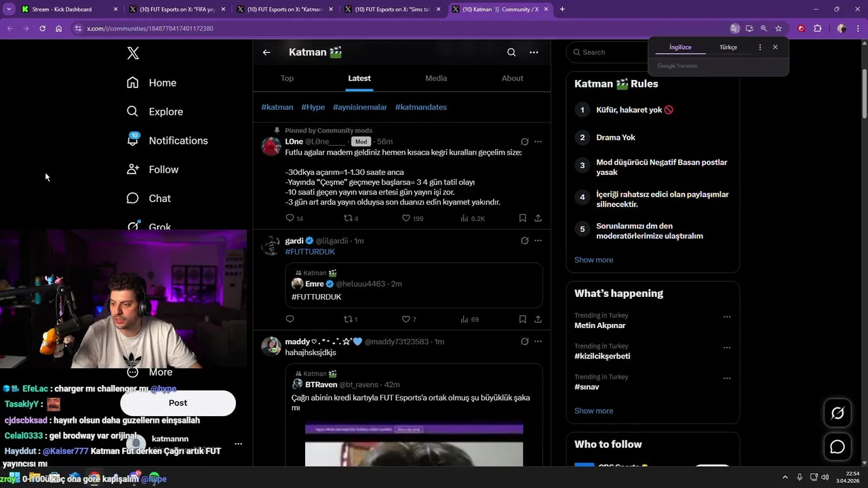Switch to the Latest tab
This screenshot has height=488, width=868.
click(359, 78)
